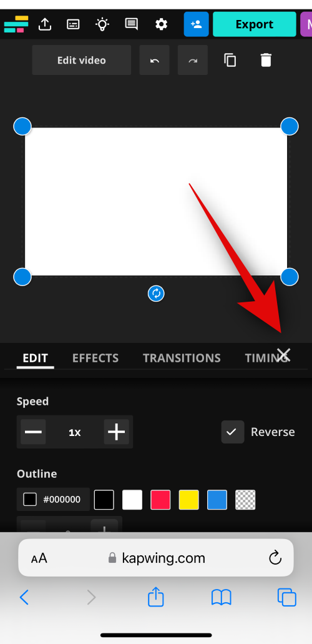Increase speed with the plus button
Screen dimensions: 312x644
[x=116, y=432]
